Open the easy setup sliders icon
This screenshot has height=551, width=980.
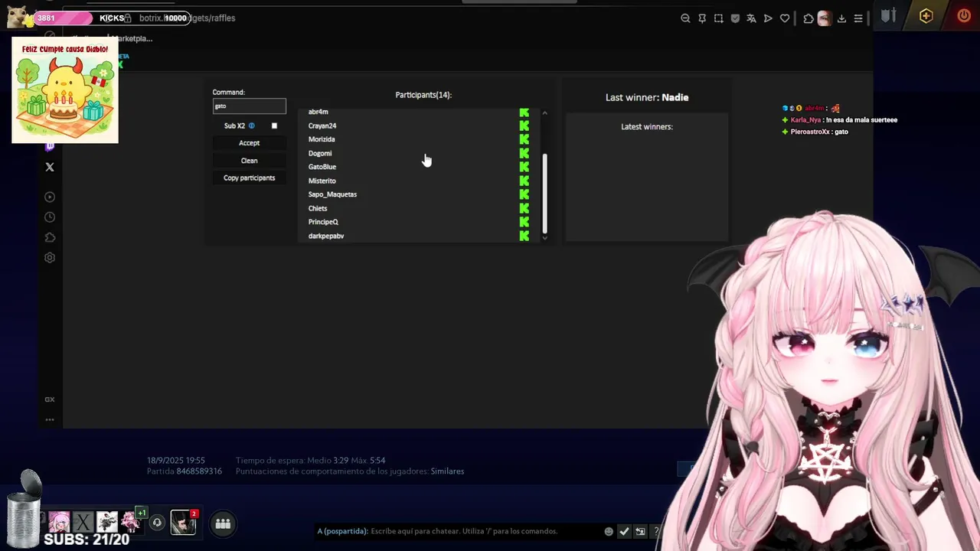(x=858, y=18)
